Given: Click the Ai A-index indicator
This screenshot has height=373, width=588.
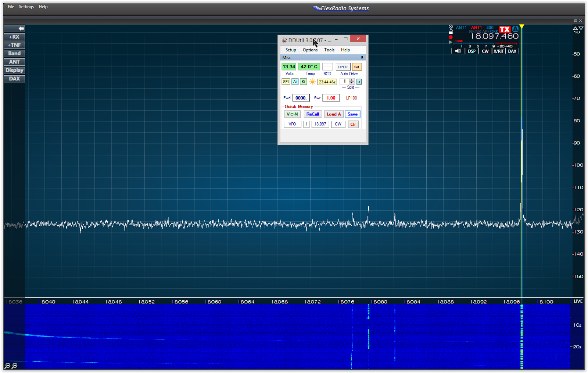Looking at the screenshot, I should pyautogui.click(x=295, y=82).
